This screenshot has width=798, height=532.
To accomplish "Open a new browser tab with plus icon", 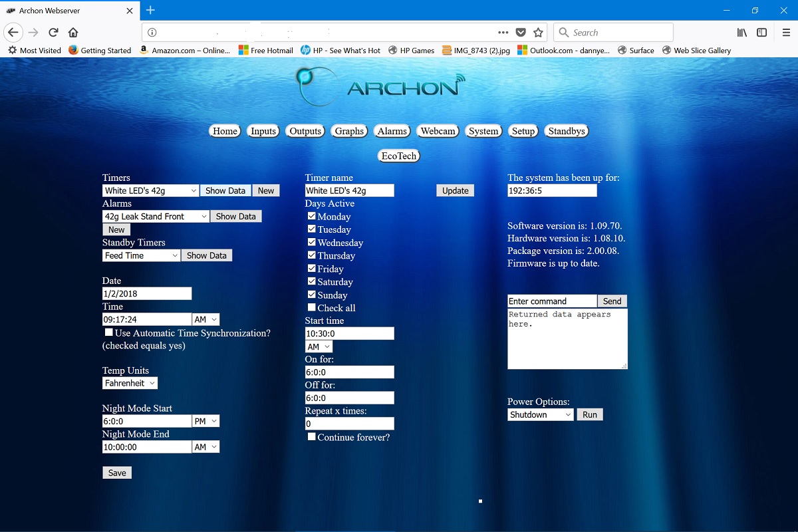I will [x=151, y=10].
